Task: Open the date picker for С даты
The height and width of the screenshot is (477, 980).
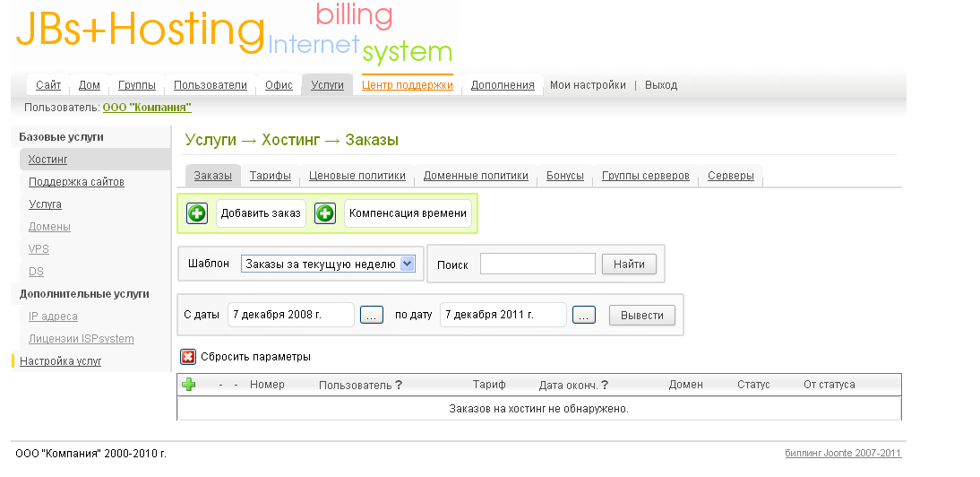Action: (x=371, y=316)
